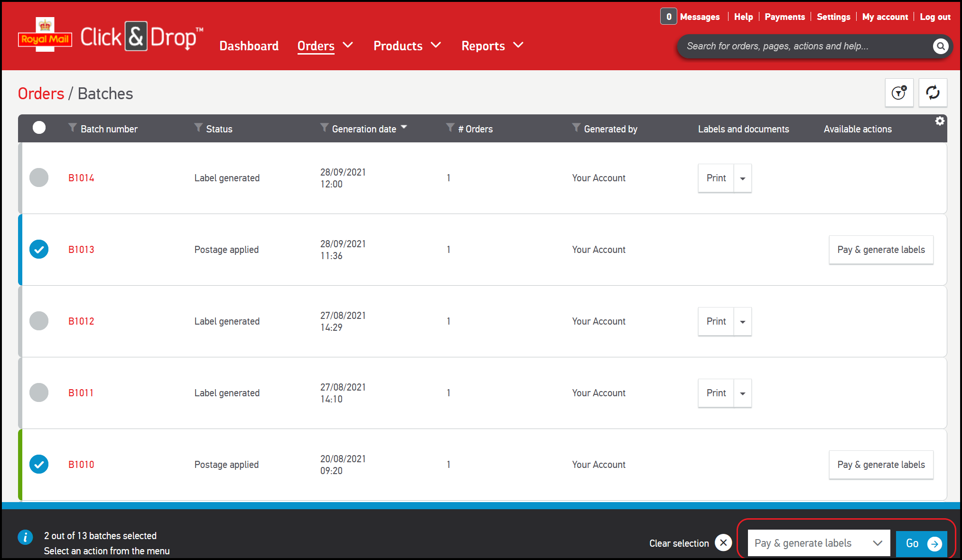962x560 pixels.
Task: Expand Print options arrow for B1014
Action: pyautogui.click(x=743, y=178)
